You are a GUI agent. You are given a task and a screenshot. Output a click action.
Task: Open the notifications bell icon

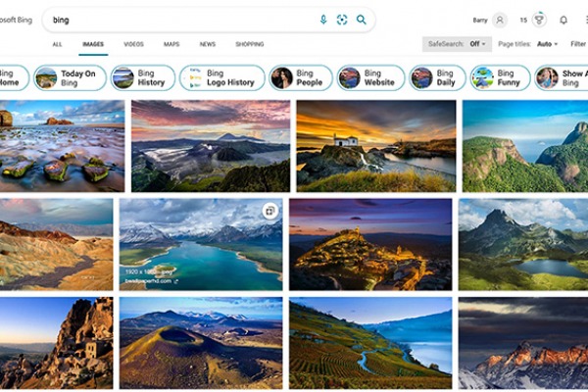pyautogui.click(x=563, y=20)
